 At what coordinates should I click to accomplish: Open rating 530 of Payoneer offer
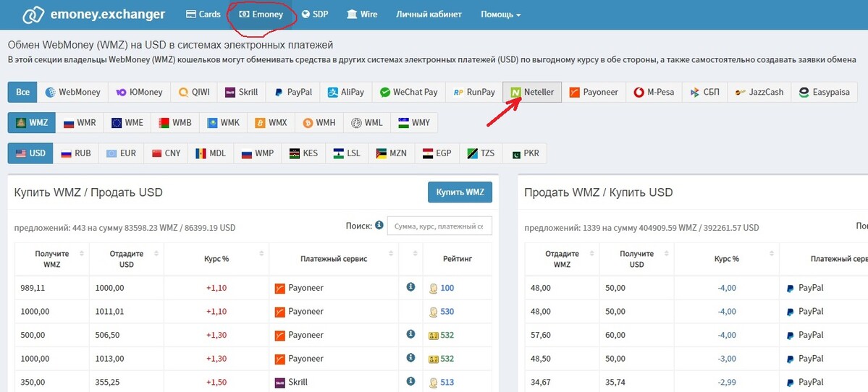coord(447,312)
